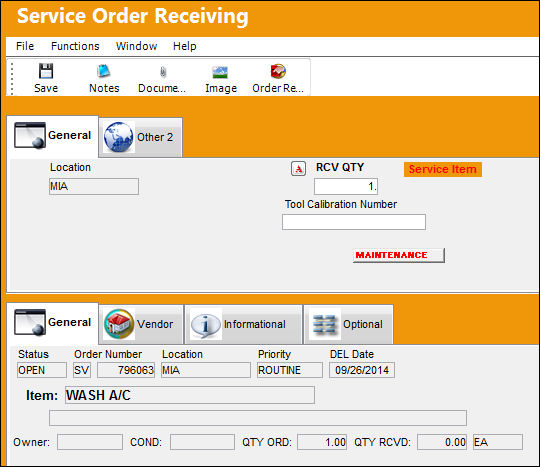Click the QTY RCVD field showing 0.00
The height and width of the screenshot is (467, 540).
click(x=442, y=442)
